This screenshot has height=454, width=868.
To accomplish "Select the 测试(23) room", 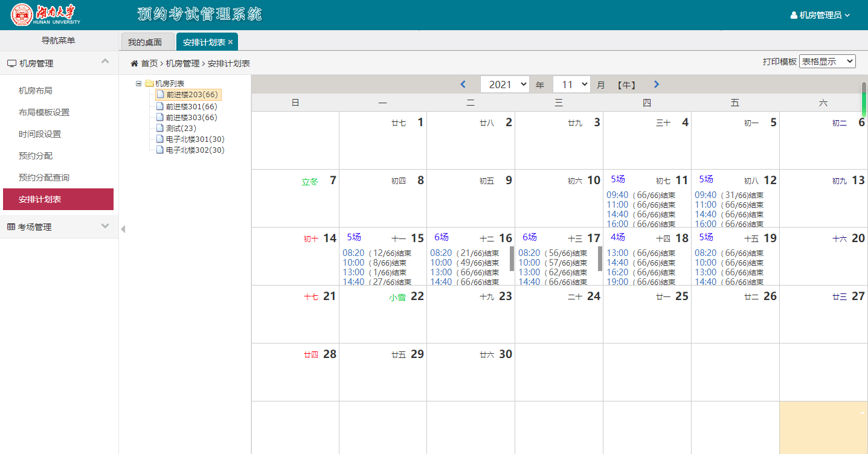I will tap(181, 128).
